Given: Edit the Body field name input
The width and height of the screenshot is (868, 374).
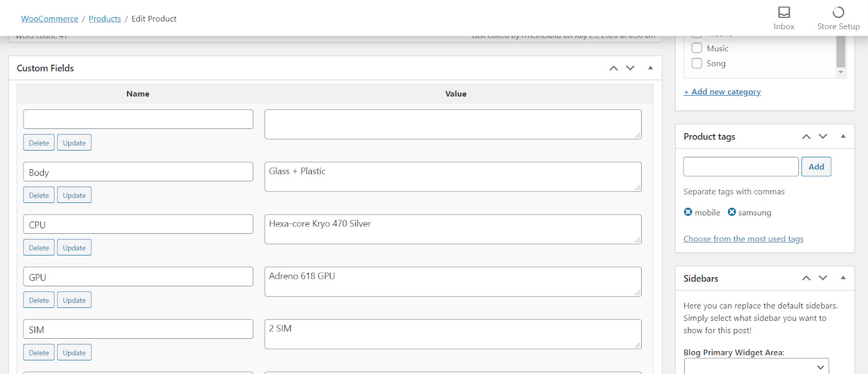Looking at the screenshot, I should tap(138, 172).
